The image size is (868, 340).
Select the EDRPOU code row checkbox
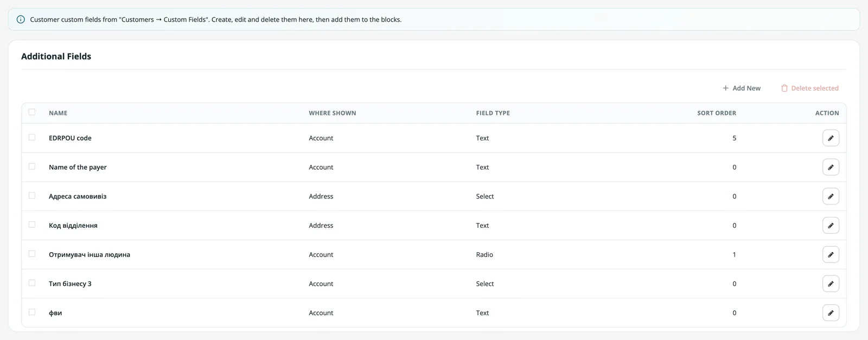(x=32, y=137)
